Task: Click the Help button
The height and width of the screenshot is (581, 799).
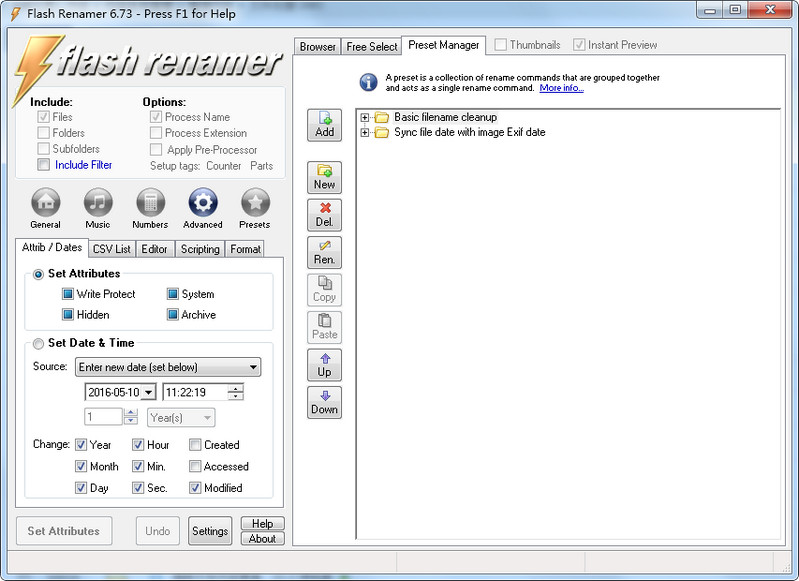Action: pos(262,523)
